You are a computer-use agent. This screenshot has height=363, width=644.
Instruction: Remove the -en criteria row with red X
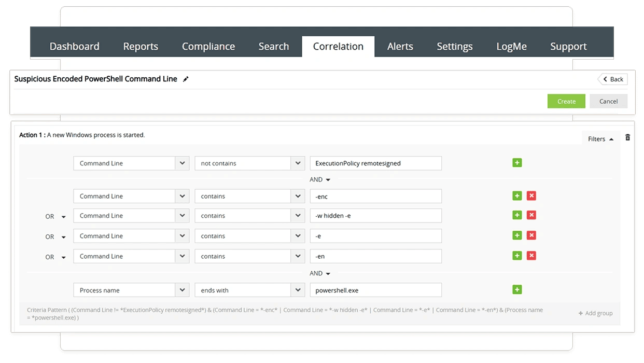531,256
